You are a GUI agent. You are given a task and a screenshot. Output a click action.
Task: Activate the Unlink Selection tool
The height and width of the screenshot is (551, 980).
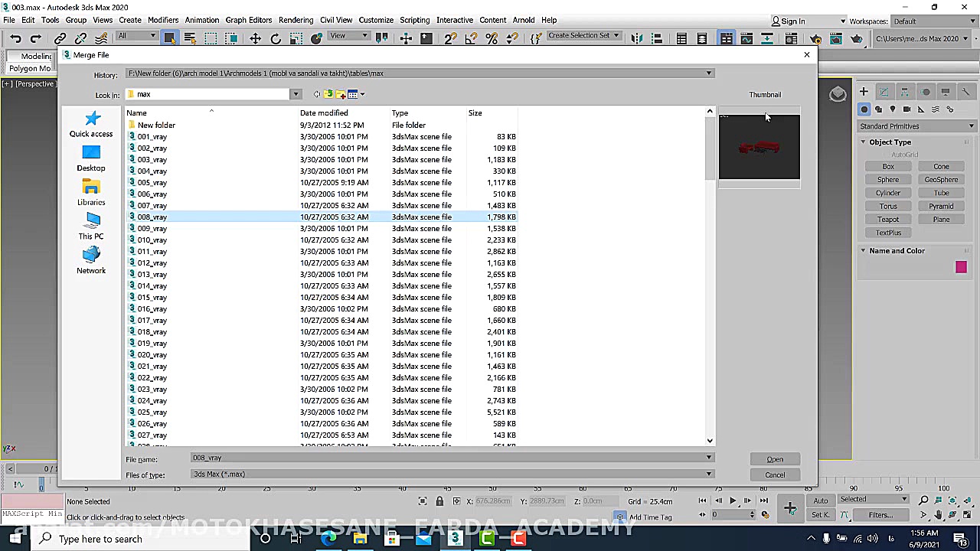point(80,38)
